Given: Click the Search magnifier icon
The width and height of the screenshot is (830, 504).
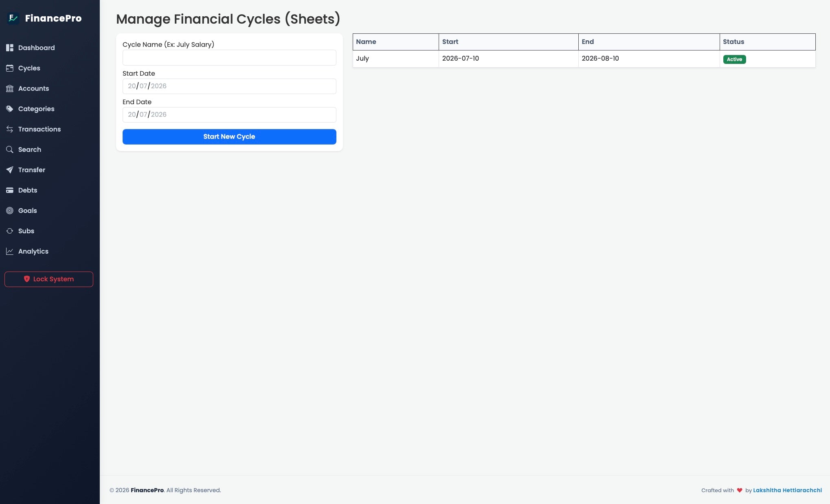Looking at the screenshot, I should click(x=10, y=149).
